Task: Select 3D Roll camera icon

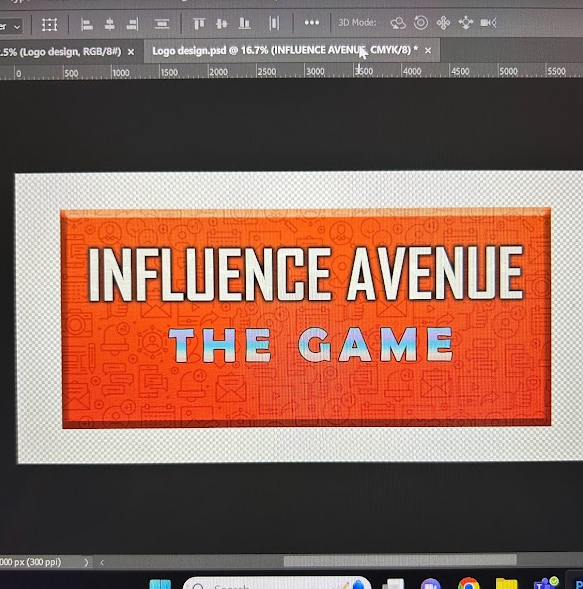Action: [x=421, y=23]
